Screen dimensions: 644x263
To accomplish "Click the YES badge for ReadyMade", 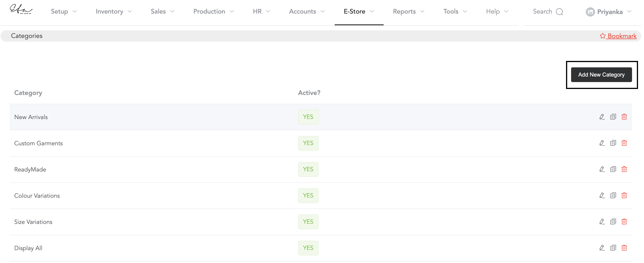I will [x=308, y=169].
